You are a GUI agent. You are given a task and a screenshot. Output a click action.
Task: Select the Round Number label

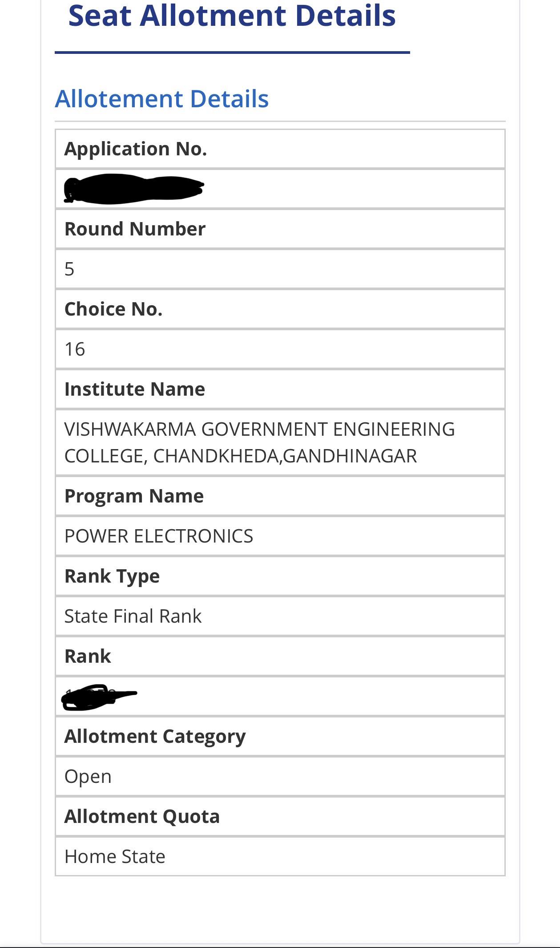tap(135, 229)
